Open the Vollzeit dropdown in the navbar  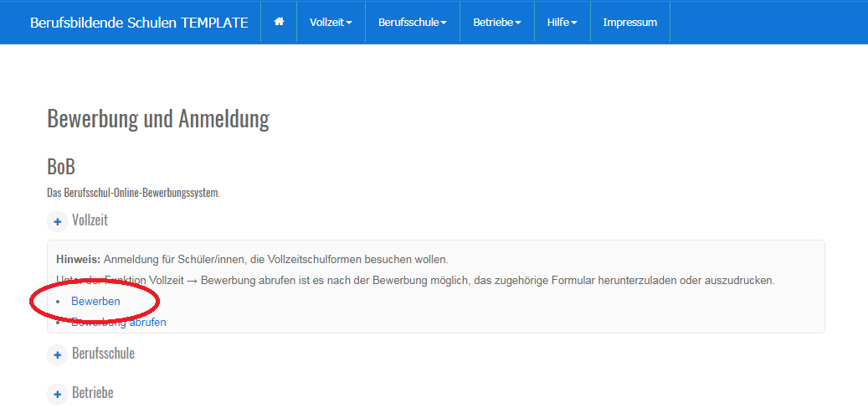pos(331,23)
